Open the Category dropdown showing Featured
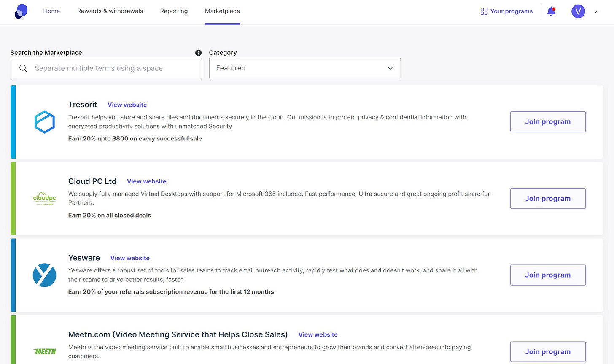The width and height of the screenshot is (614, 364). tap(305, 68)
